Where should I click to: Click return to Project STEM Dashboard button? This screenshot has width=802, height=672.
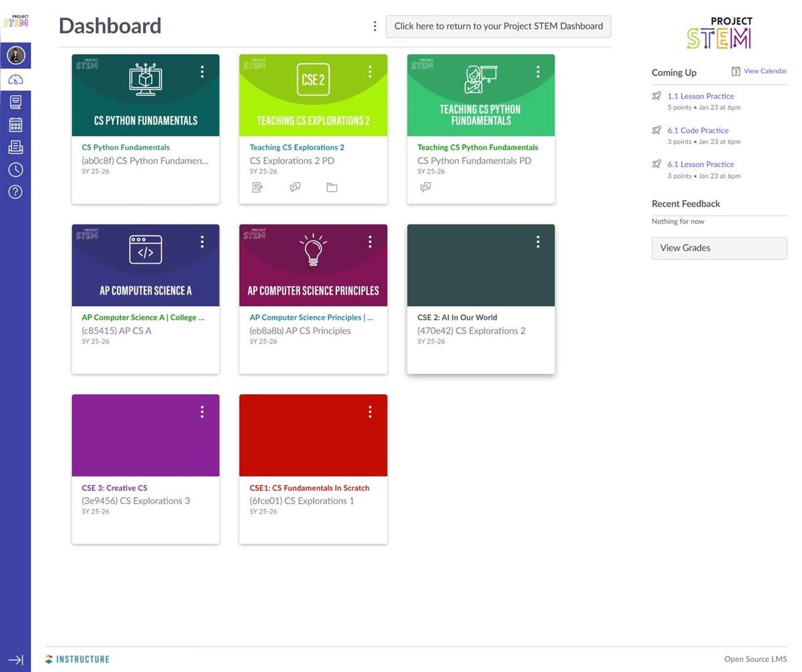pyautogui.click(x=498, y=26)
